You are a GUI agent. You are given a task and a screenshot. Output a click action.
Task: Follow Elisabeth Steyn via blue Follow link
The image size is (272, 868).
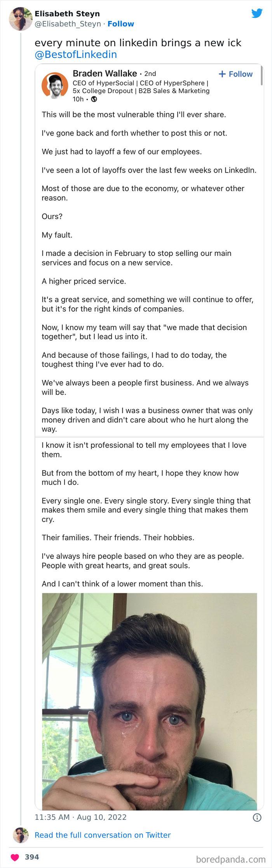tap(120, 24)
